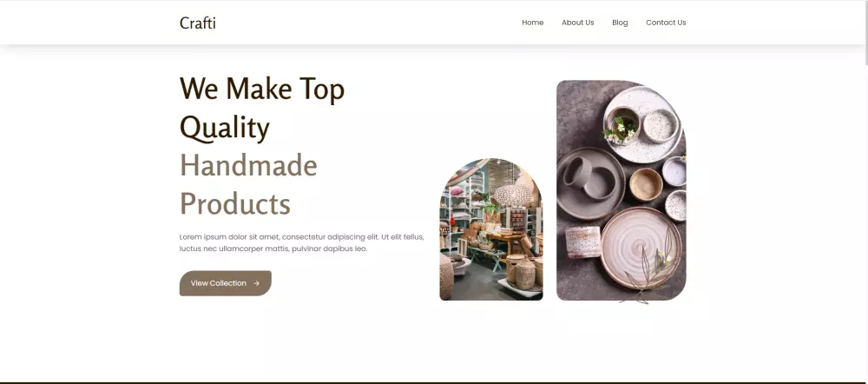Open the Crafti logo link
Screen dimensions: 868x384
click(x=198, y=23)
